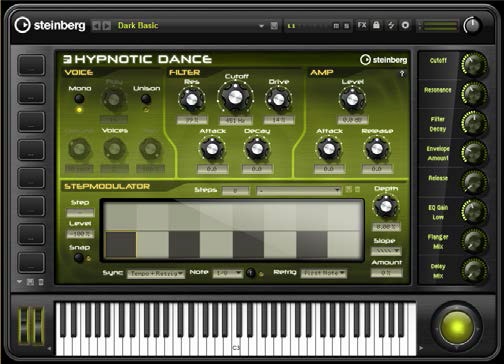
Task: Click the Cutoff Hz value field
Action: [x=236, y=120]
